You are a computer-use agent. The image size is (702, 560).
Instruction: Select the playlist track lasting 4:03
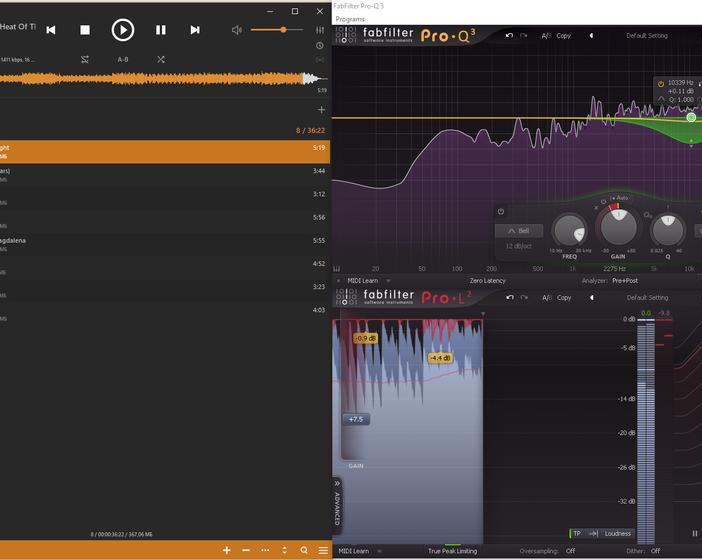tap(165, 315)
